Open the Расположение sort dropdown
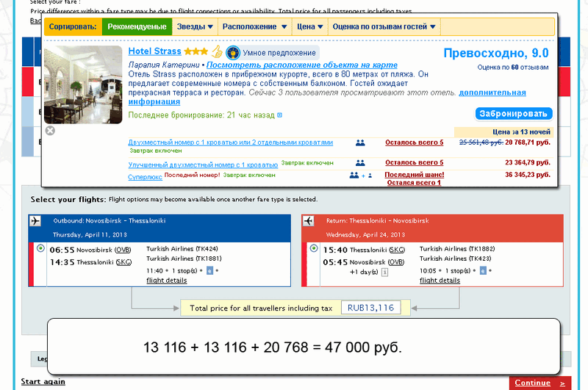The width and height of the screenshot is (588, 390). 254,26
